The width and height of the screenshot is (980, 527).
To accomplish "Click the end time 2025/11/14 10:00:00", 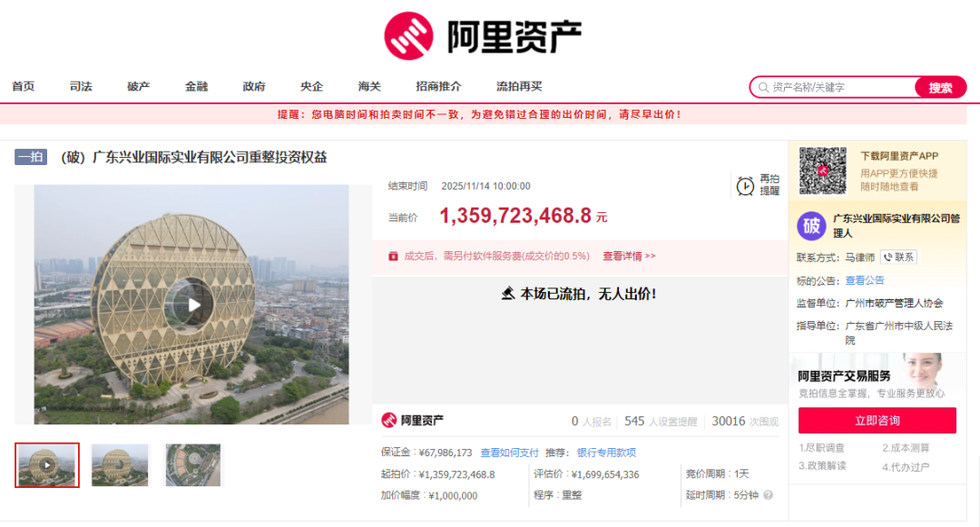I will pos(485,186).
